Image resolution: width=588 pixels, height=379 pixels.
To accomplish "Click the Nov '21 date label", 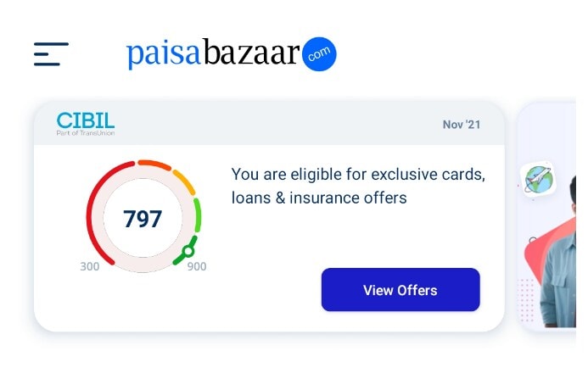I will [461, 125].
